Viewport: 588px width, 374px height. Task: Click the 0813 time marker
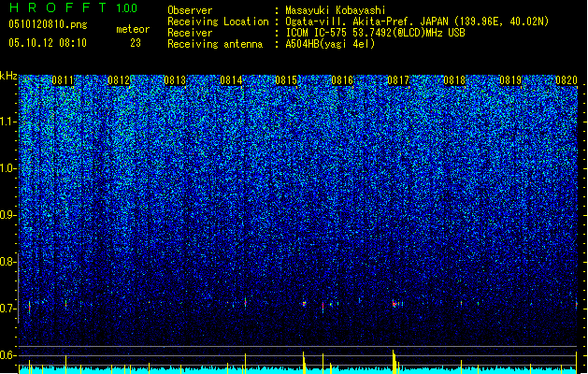(x=175, y=80)
